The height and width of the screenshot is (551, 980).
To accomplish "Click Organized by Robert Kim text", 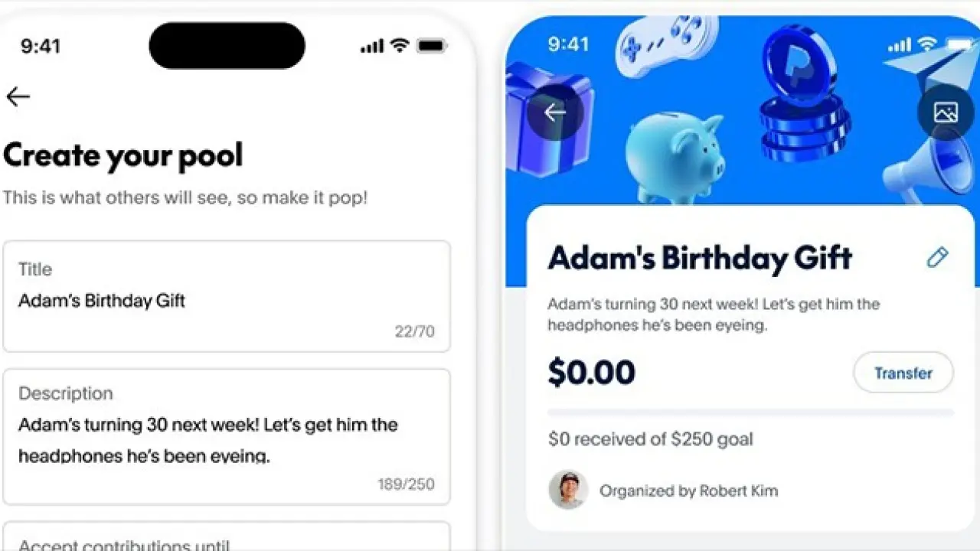I will tap(689, 491).
